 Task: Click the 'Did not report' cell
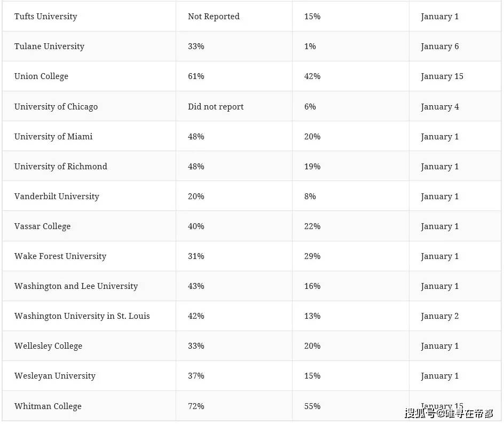(216, 107)
